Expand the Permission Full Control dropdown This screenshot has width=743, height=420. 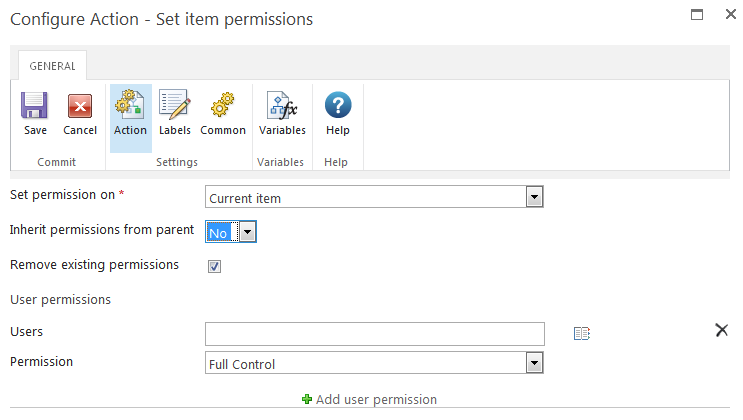tap(535, 364)
